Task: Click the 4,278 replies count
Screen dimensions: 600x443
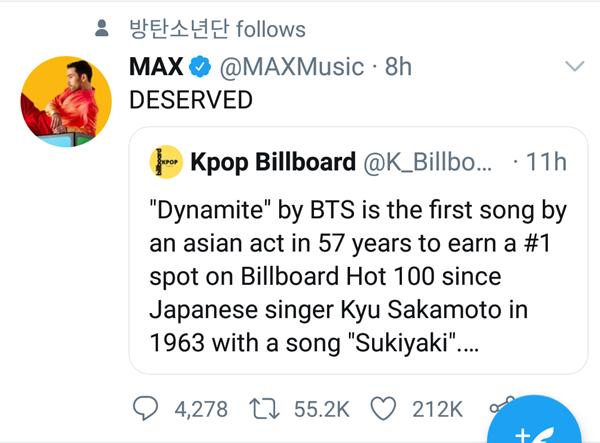Action: (x=201, y=409)
